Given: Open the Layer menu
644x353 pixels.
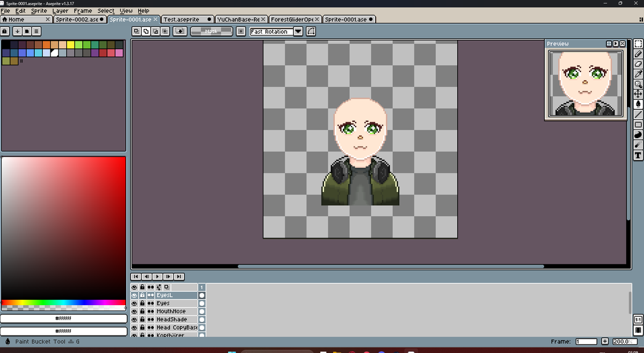Looking at the screenshot, I should [x=60, y=11].
